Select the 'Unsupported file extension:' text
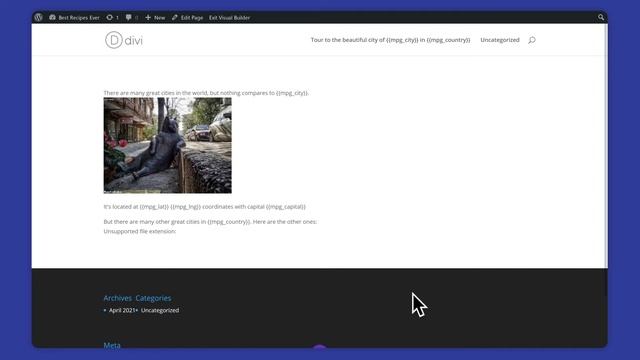This screenshot has width=640, height=360. pyautogui.click(x=140, y=231)
